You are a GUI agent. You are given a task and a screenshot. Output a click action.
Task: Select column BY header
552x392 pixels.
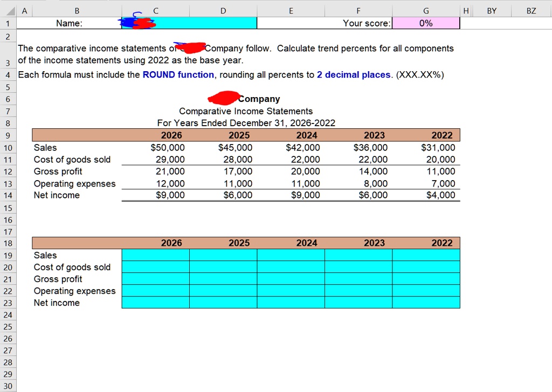pyautogui.click(x=492, y=11)
